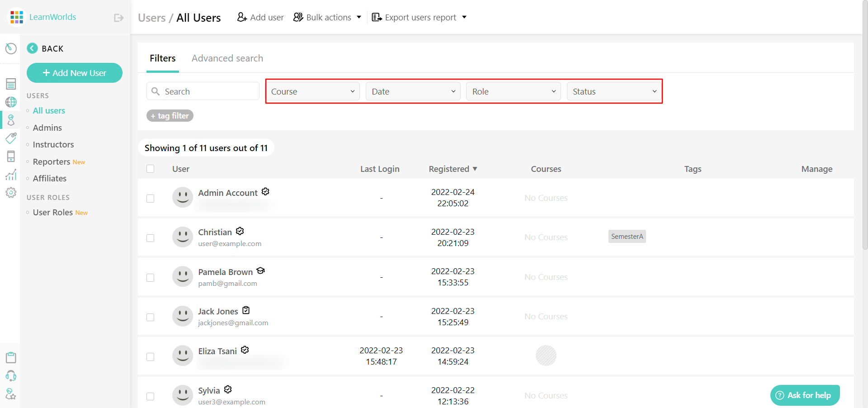868x408 pixels.
Task: Click the SemesterA tag on Christian's row
Action: (x=627, y=236)
